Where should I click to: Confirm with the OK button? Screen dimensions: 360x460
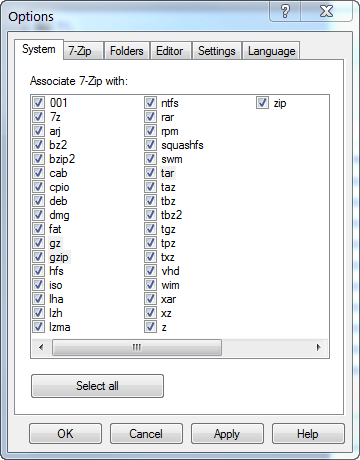pos(65,434)
